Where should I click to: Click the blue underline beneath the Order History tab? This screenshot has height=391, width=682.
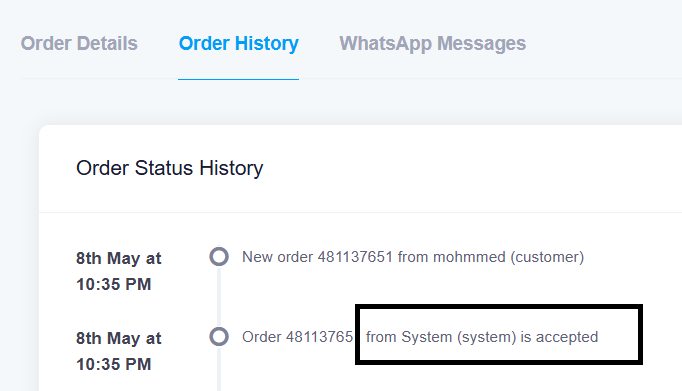tap(238, 79)
